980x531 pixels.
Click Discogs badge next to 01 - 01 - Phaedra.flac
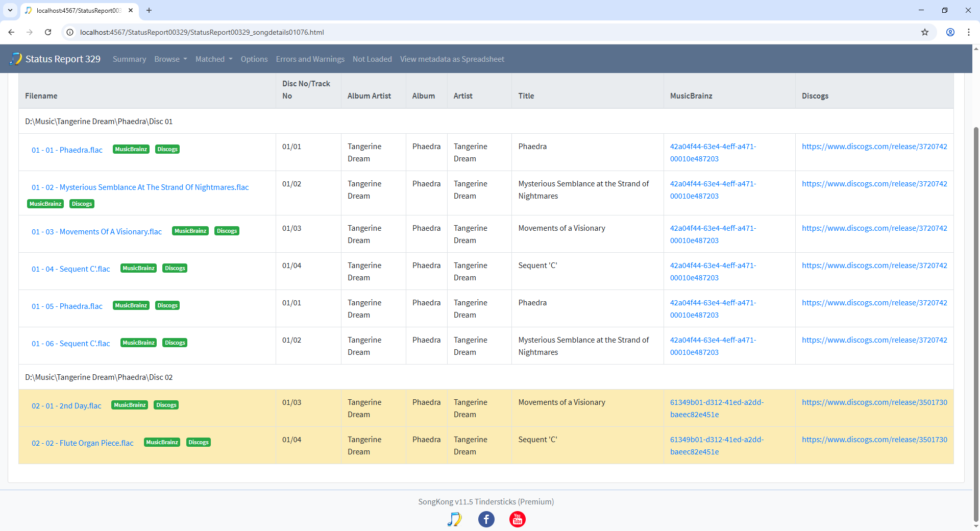coord(167,149)
